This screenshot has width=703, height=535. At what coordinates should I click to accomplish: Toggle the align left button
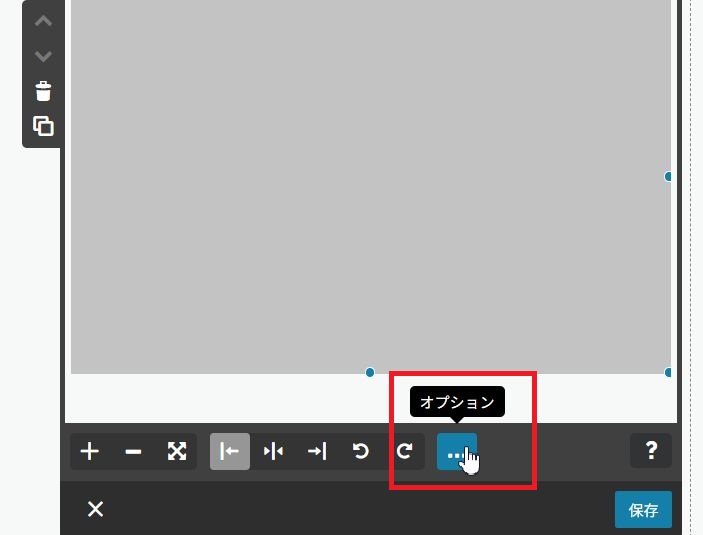click(x=230, y=451)
